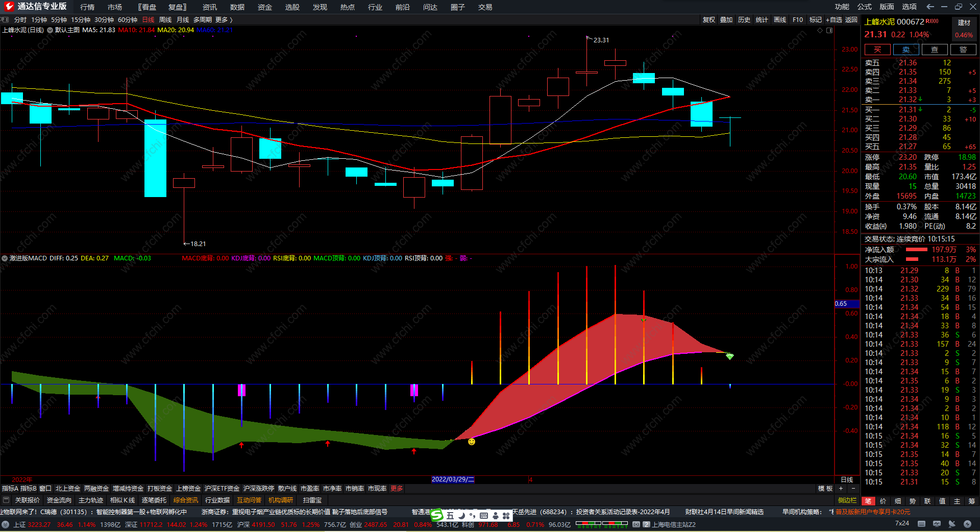The height and width of the screenshot is (532, 980).
Task: Click the red 买 buy button
Action: (877, 50)
